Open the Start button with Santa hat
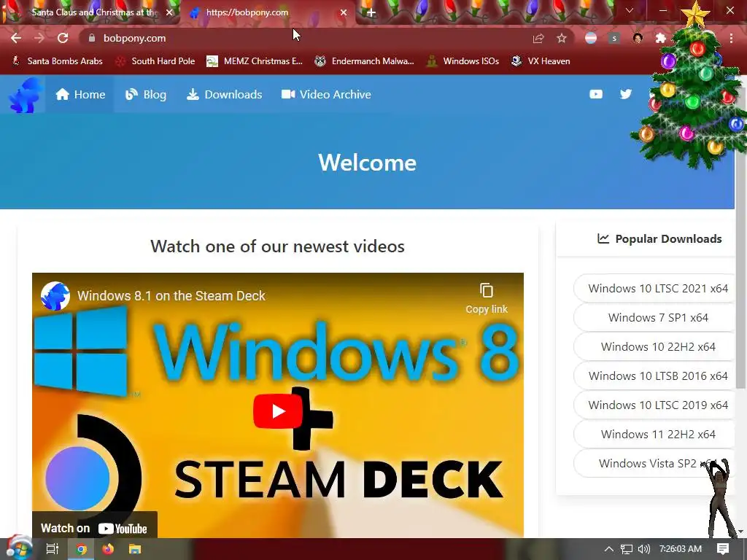Image resolution: width=747 pixels, height=560 pixels. pos(19,548)
